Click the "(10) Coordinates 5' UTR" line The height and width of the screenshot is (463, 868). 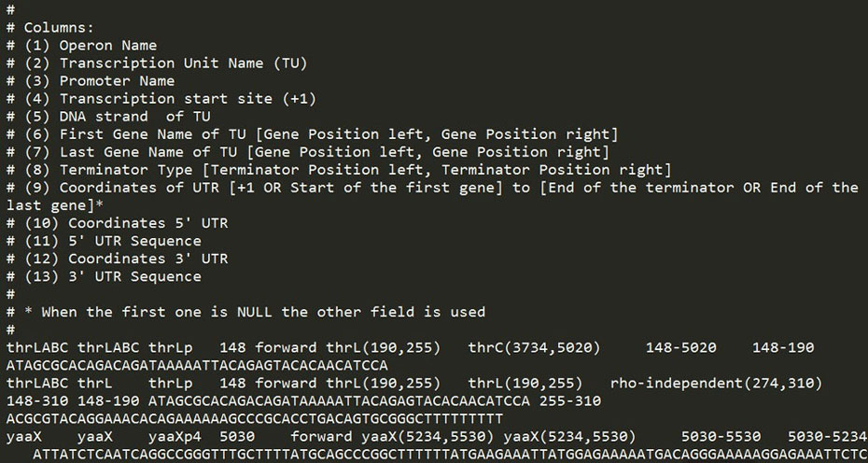click(x=117, y=223)
